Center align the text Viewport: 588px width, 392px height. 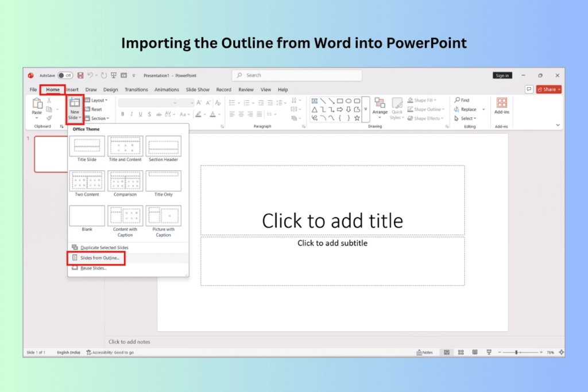pyautogui.click(x=241, y=114)
